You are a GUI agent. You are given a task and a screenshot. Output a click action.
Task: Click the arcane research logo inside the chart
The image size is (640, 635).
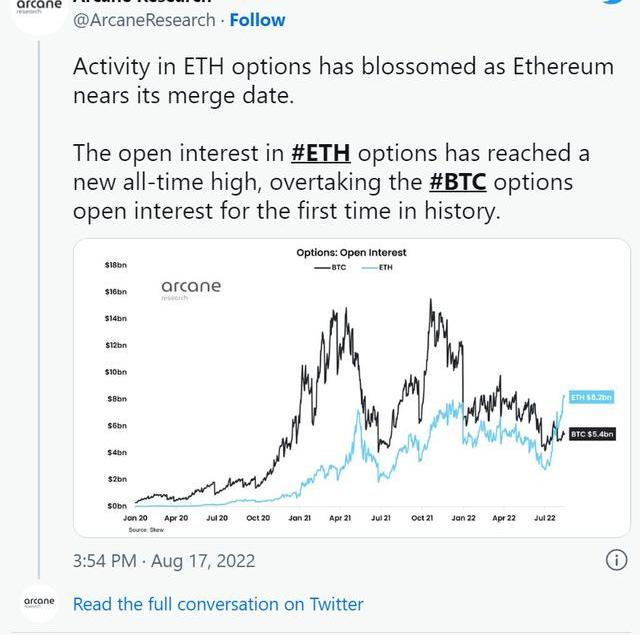(191, 289)
